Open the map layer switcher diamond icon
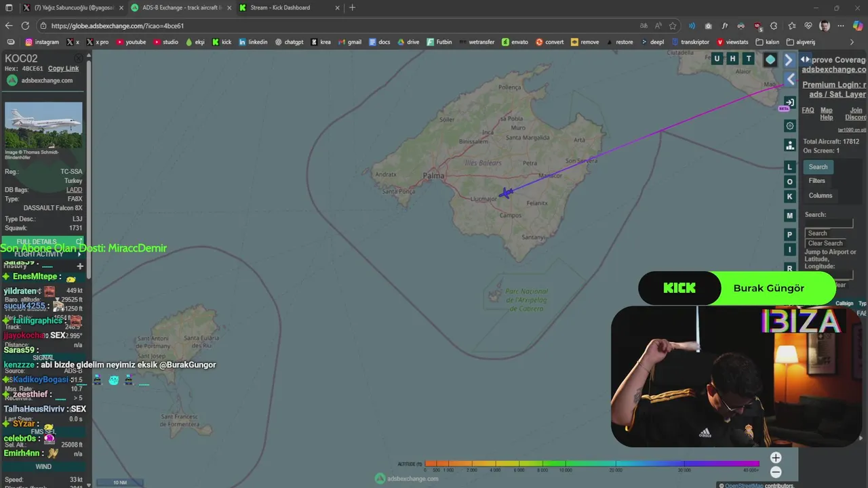 770,60
